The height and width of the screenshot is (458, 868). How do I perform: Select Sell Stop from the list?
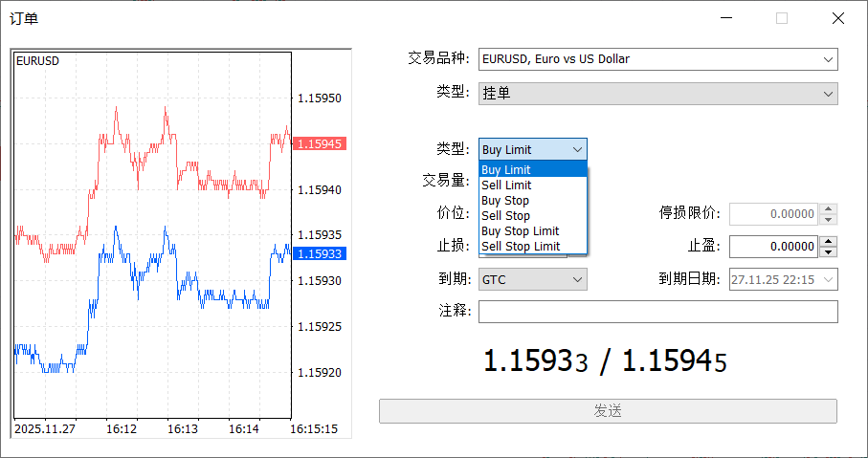(532, 216)
